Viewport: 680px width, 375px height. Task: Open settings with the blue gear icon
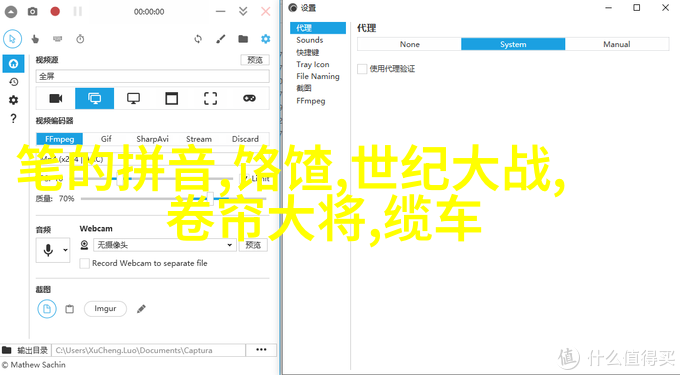coord(265,39)
